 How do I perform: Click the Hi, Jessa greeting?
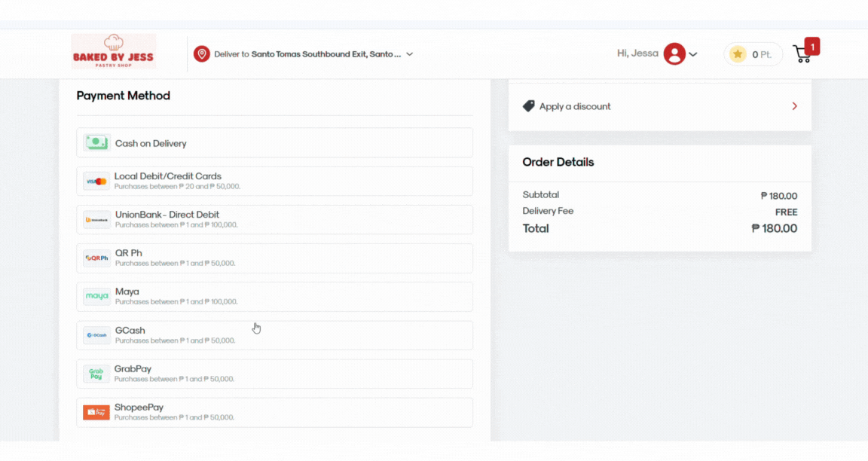click(637, 53)
